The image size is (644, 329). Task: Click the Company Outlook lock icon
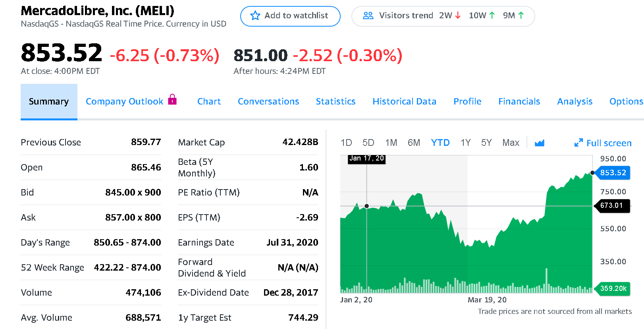172,99
